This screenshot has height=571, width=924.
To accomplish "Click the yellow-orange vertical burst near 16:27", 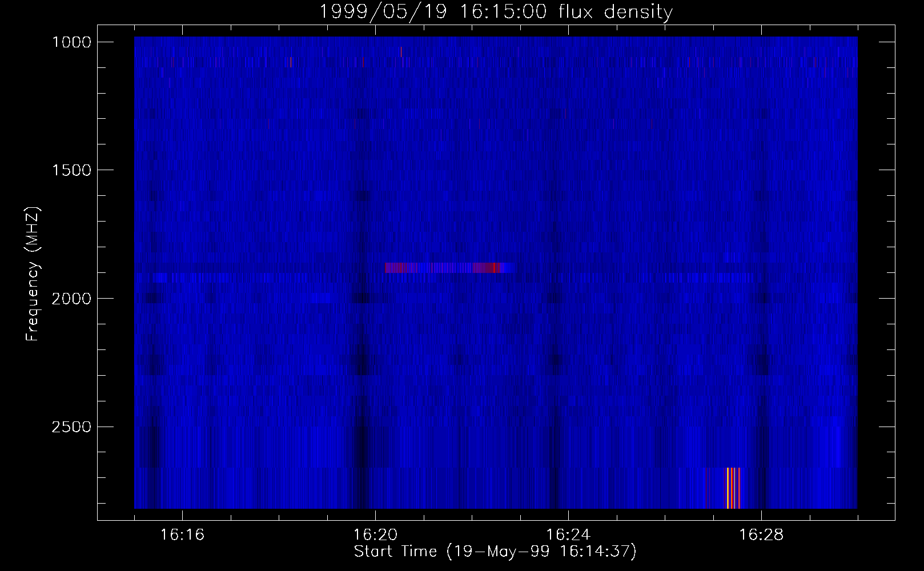I will [x=732, y=488].
